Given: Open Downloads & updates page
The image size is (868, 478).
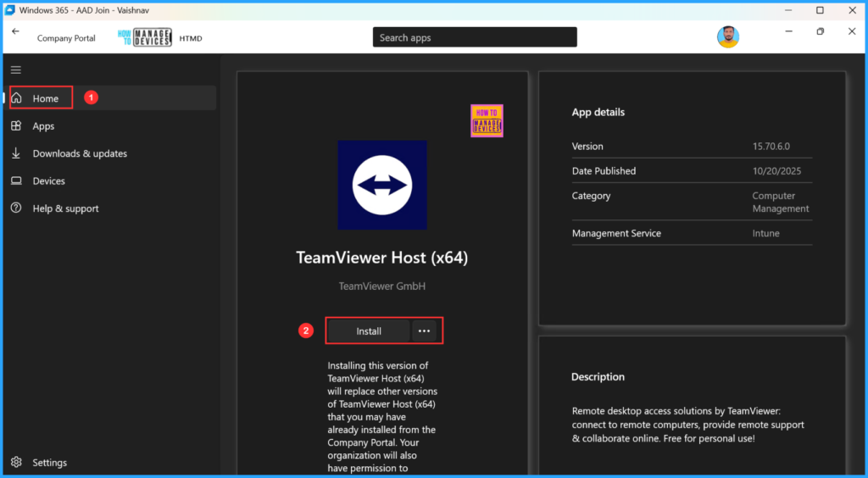Looking at the screenshot, I should coord(111,153).
